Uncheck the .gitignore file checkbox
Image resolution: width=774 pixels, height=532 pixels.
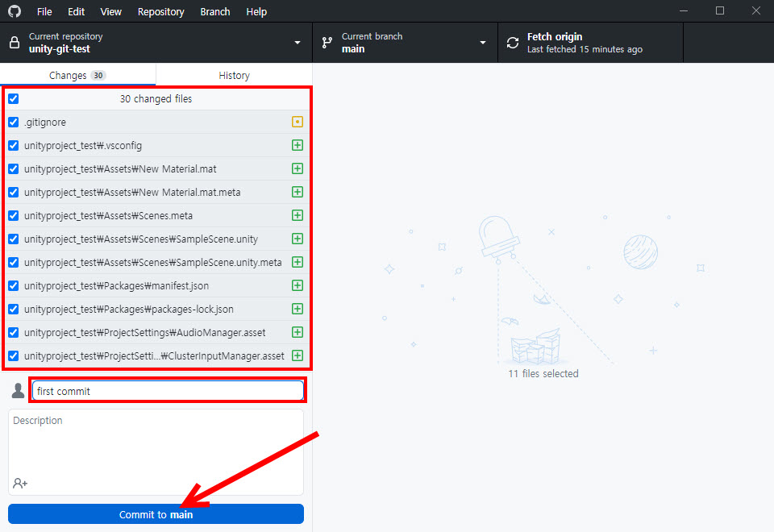[14, 122]
